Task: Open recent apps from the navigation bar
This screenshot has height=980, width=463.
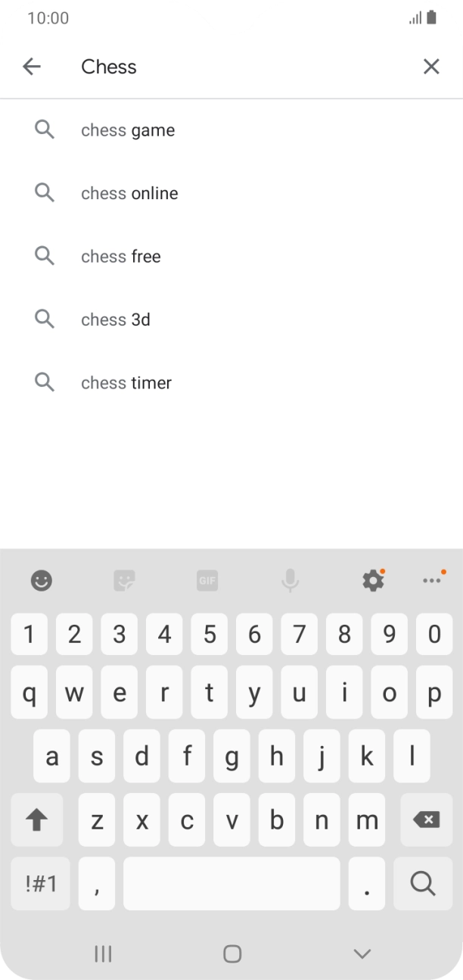Action: pos(103,953)
